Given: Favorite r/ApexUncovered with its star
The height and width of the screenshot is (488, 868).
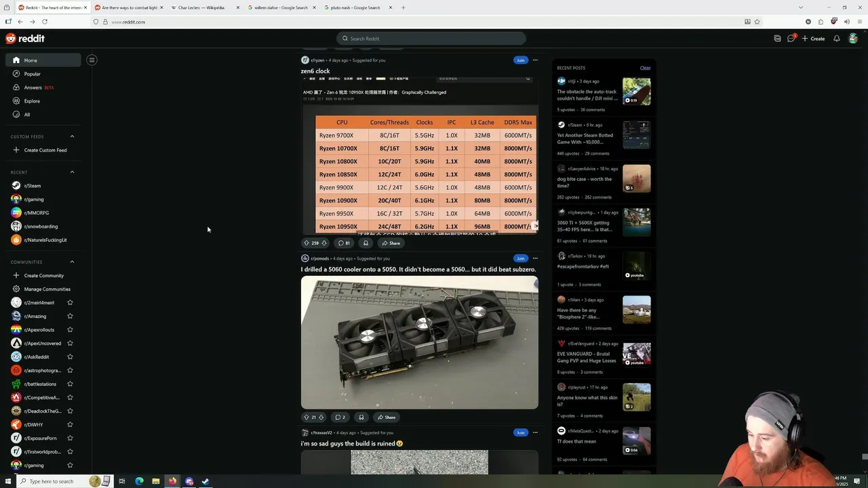Looking at the screenshot, I should click(70, 343).
